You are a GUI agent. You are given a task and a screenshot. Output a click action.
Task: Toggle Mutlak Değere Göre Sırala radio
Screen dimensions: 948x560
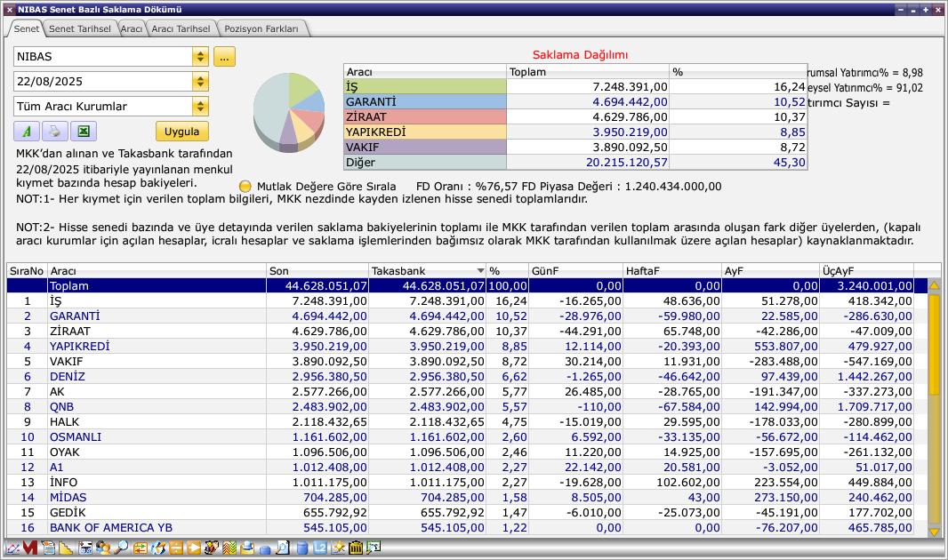tap(245, 186)
